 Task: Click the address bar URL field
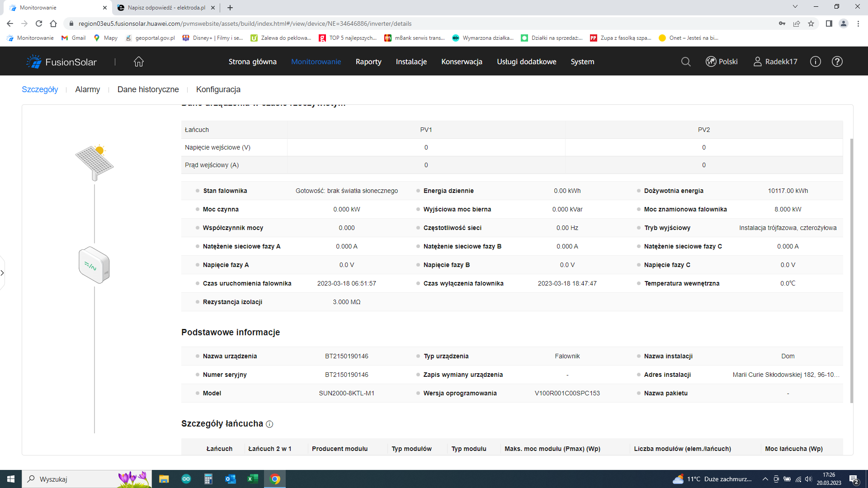(x=420, y=23)
